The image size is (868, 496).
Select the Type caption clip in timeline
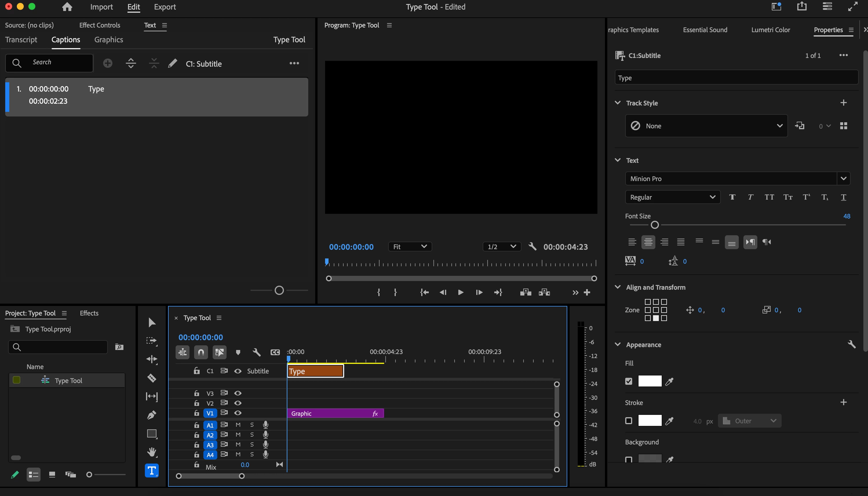[315, 371]
